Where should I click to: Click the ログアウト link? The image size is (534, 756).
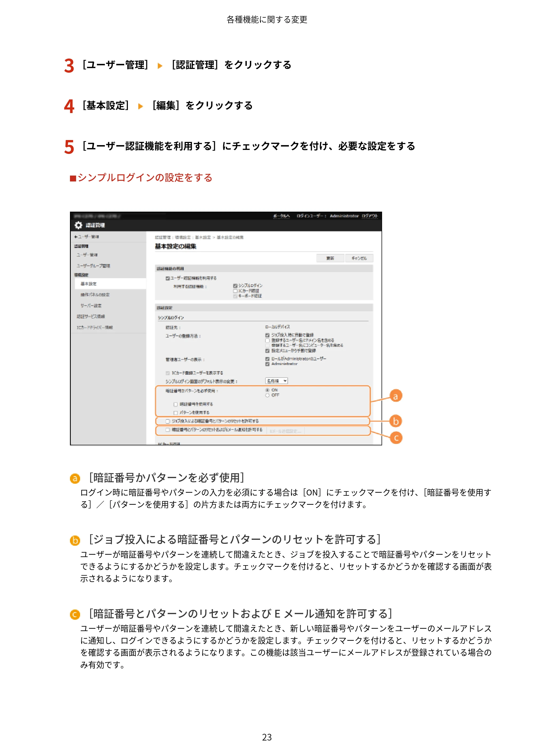370,216
